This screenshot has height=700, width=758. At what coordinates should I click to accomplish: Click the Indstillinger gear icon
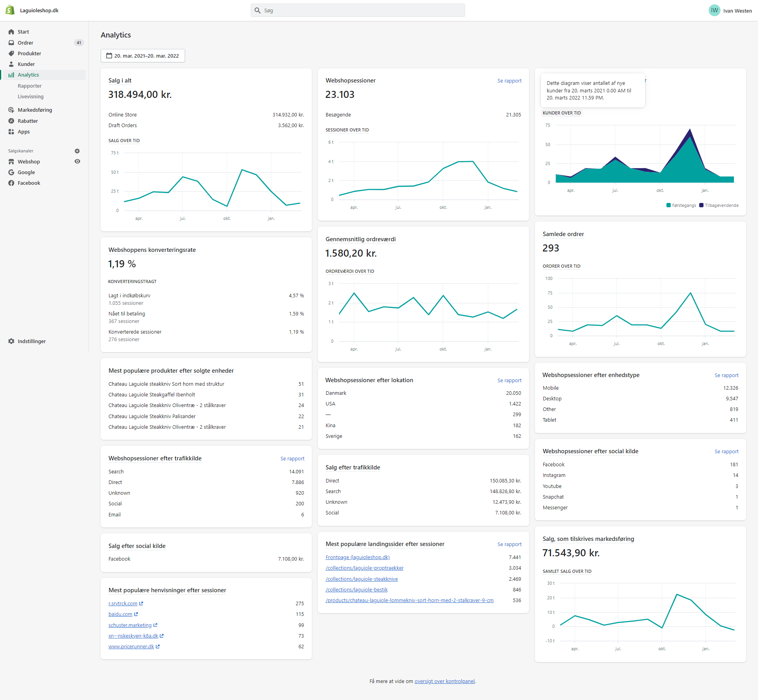coord(11,341)
